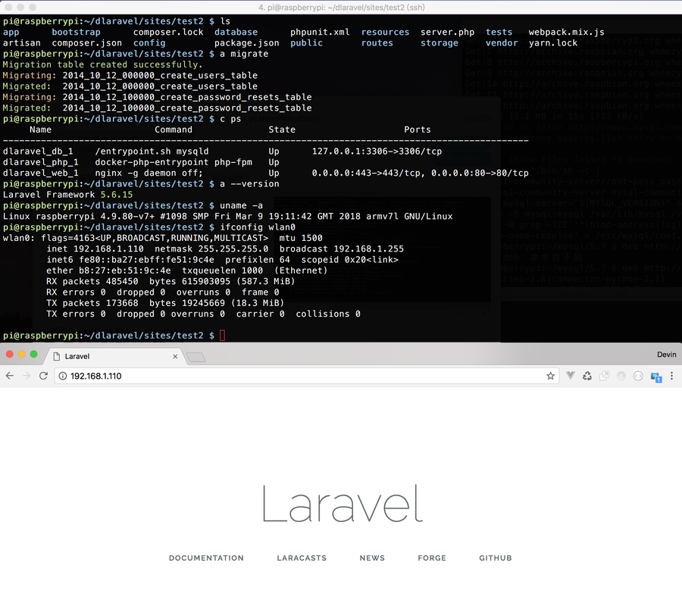Screen dimensions: 682x616
Task: Click 'Migration table created successfully.' text
Action: coord(102,64)
